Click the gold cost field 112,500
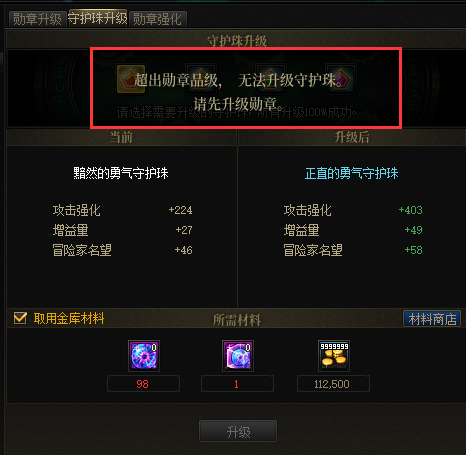This screenshot has width=466, height=455. 333,384
